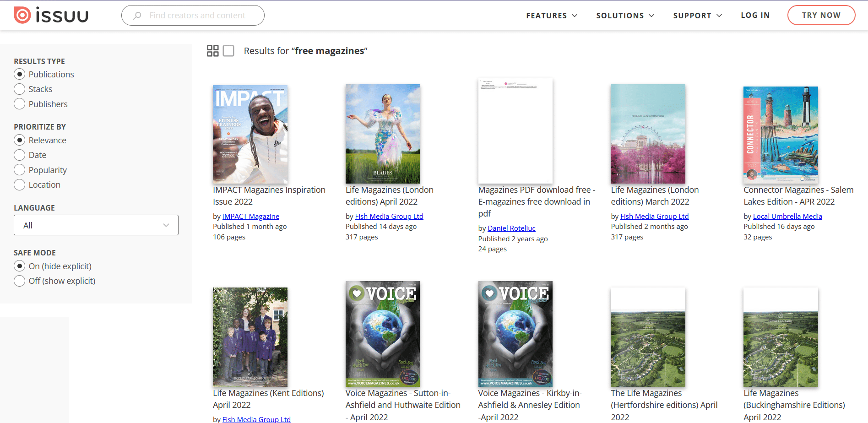The image size is (868, 423).
Task: Open Voice Magazines Kirkby-in-Ashfield cover
Action: pos(515,334)
